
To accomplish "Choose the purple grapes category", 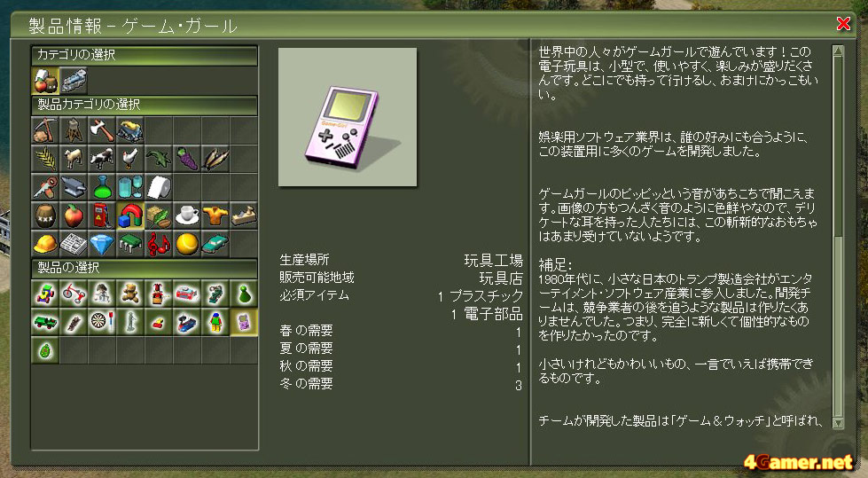I will point(187,159).
